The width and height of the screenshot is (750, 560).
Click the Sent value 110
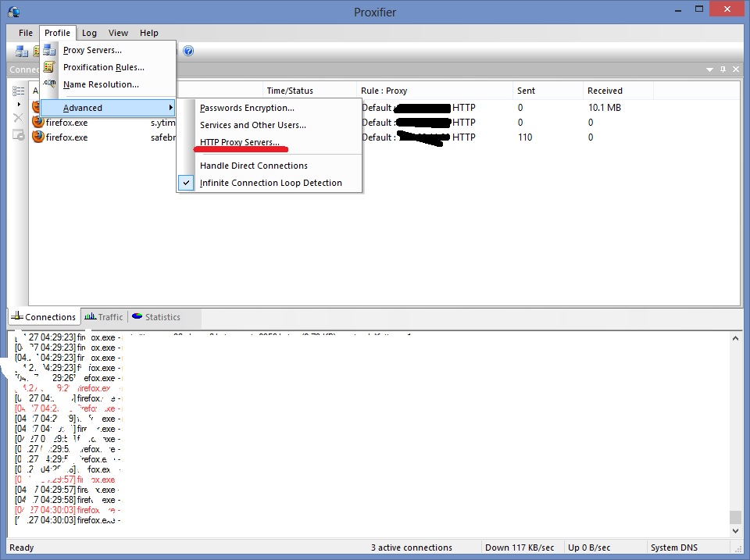[525, 137]
